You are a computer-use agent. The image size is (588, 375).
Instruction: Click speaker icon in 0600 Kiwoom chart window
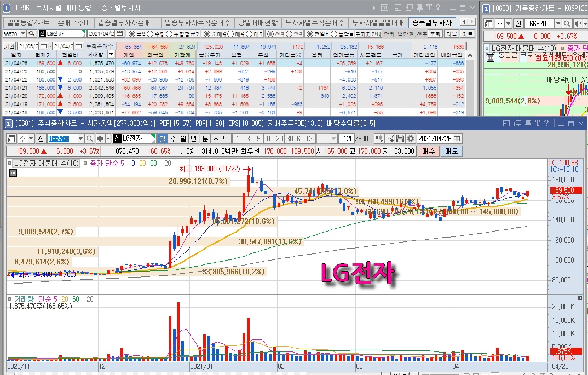[x=577, y=24]
